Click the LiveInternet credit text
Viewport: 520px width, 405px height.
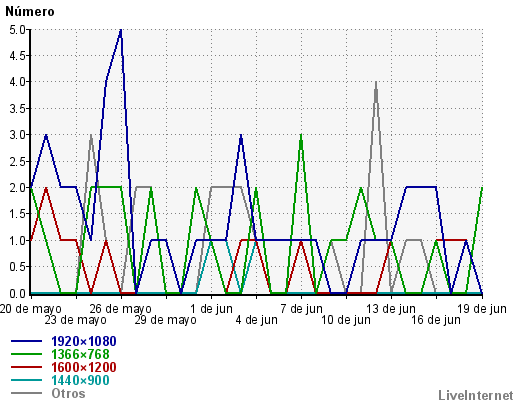coord(476,395)
